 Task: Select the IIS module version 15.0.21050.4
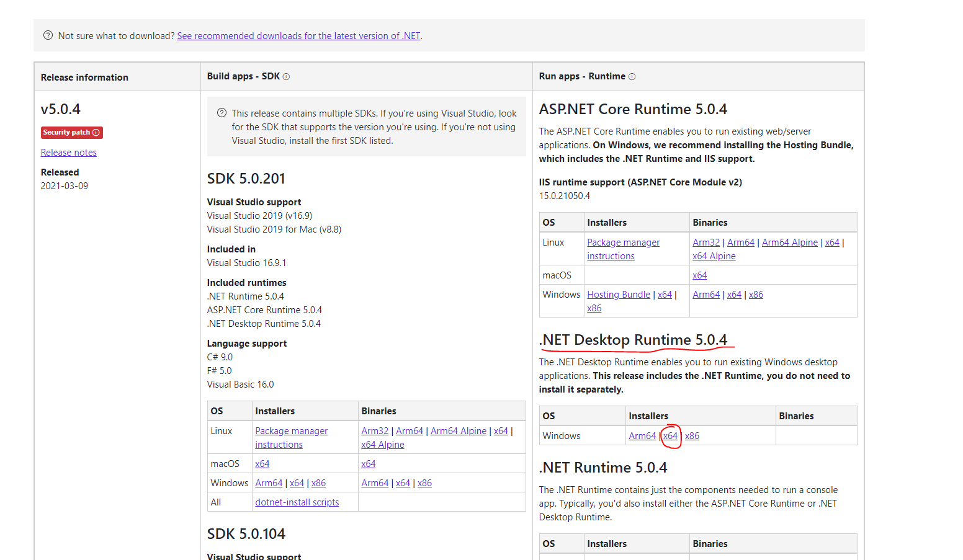[x=565, y=196]
